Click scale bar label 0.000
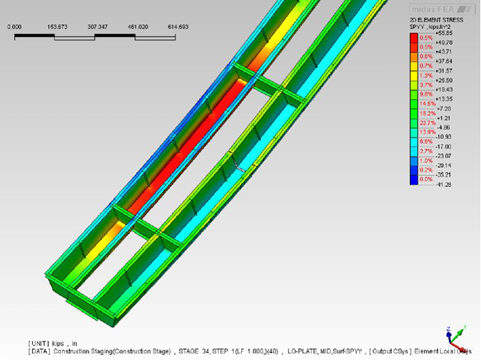This screenshot has width=481, height=361. [x=14, y=27]
